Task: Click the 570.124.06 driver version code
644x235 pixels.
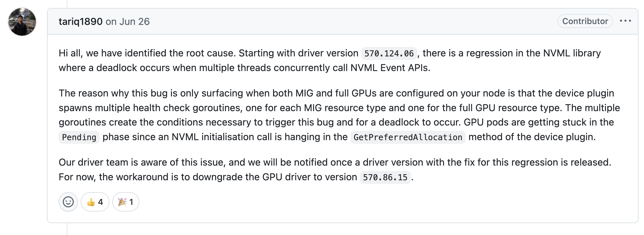Action: 389,53
